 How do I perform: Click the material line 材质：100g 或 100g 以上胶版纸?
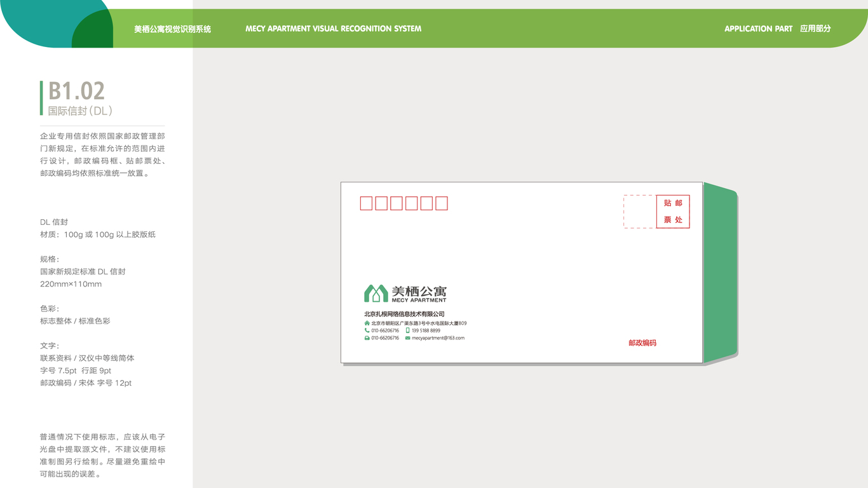tap(98, 234)
